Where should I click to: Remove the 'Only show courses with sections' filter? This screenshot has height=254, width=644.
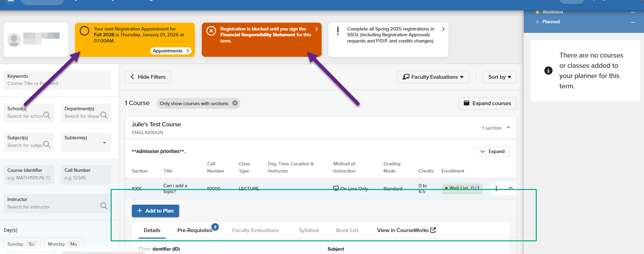[235, 103]
